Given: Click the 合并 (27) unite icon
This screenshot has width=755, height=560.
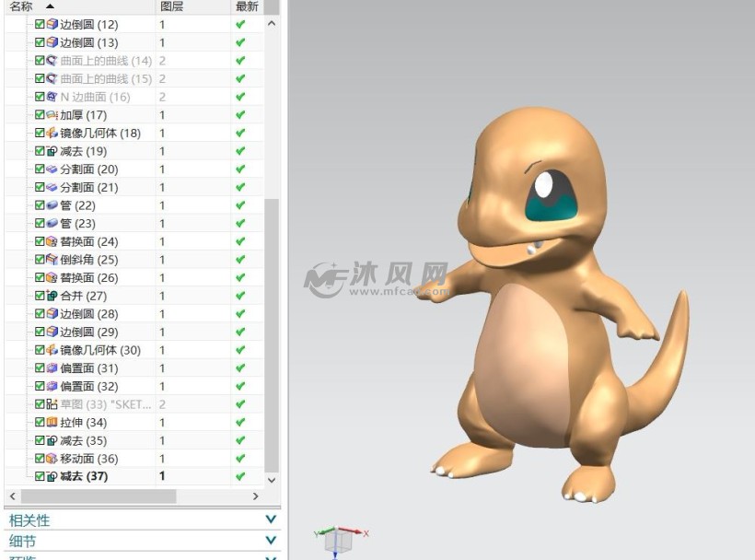Looking at the screenshot, I should (52, 296).
